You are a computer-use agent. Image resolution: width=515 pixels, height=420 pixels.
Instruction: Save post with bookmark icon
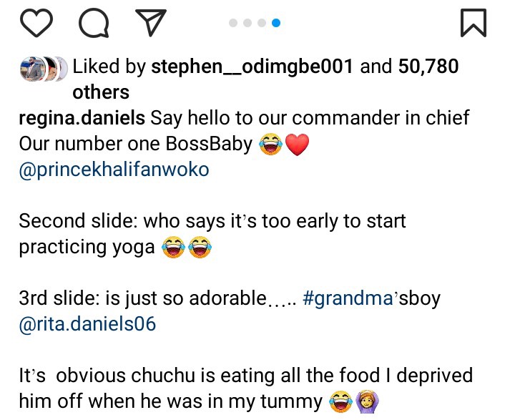[x=473, y=24]
